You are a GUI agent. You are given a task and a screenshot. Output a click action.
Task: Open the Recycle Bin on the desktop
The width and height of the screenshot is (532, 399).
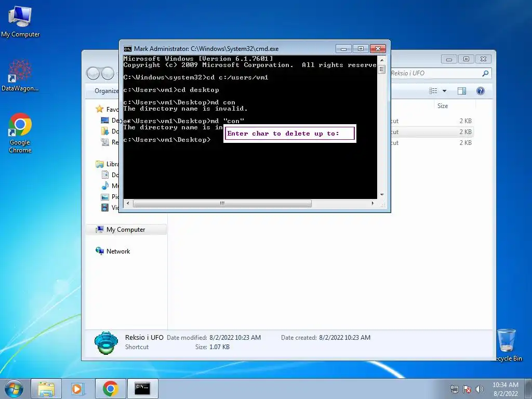pos(507,344)
